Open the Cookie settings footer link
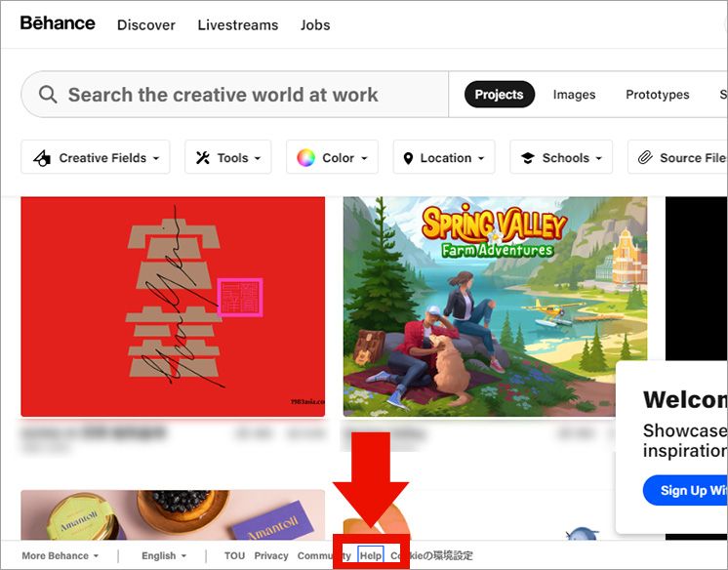The width and height of the screenshot is (728, 570). [431, 555]
